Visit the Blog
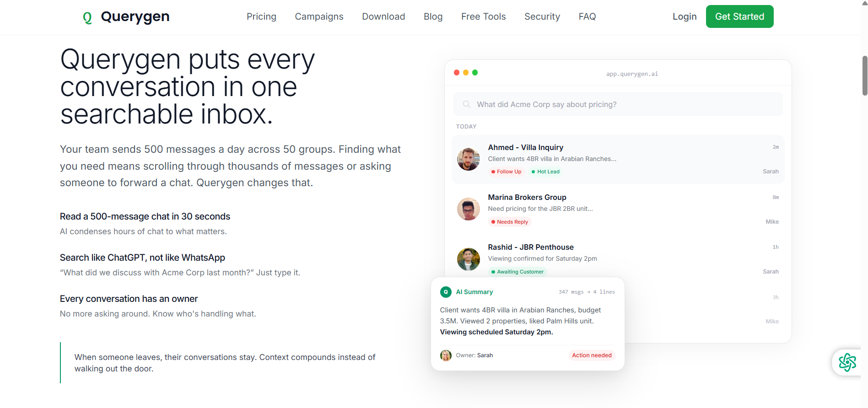The width and height of the screenshot is (868, 408). coord(433,16)
